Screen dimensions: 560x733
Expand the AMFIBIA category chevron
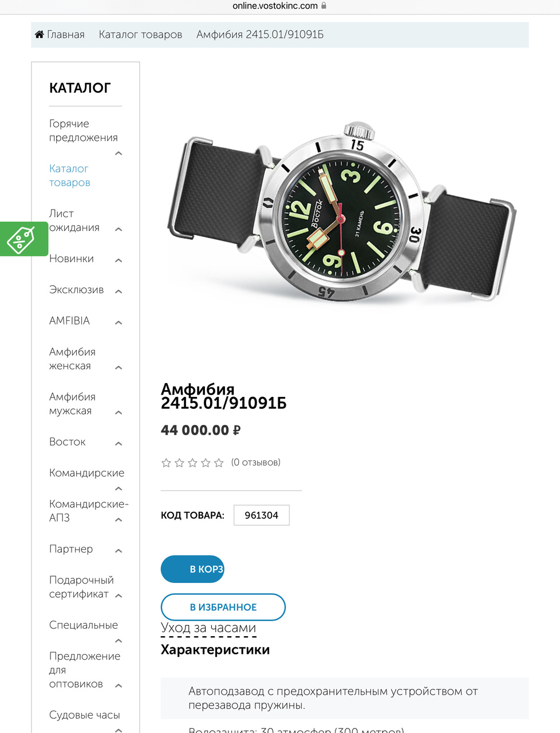[x=119, y=322]
